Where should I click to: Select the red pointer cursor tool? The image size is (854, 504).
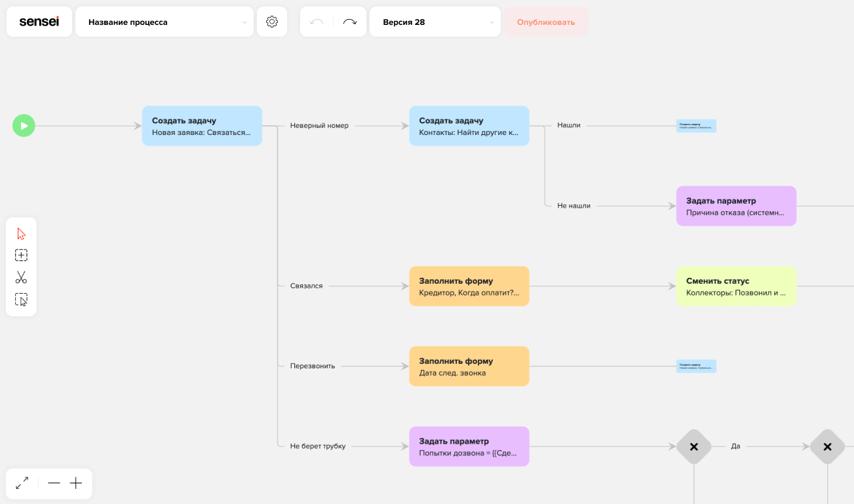pos(22,233)
